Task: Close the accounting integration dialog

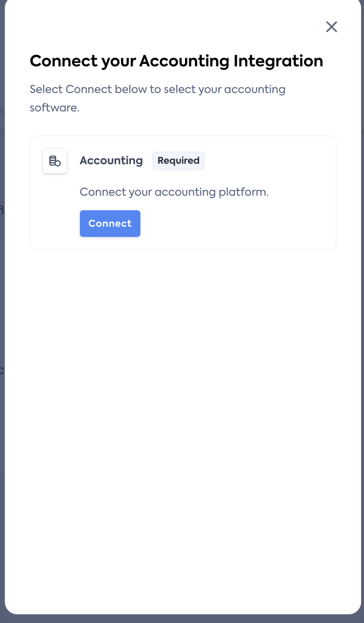Action: click(x=332, y=27)
